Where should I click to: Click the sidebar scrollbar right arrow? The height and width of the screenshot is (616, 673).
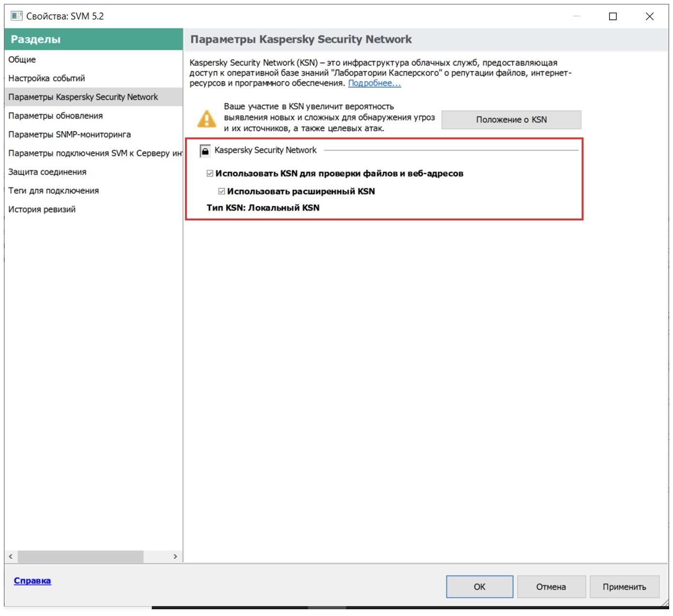tap(175, 556)
